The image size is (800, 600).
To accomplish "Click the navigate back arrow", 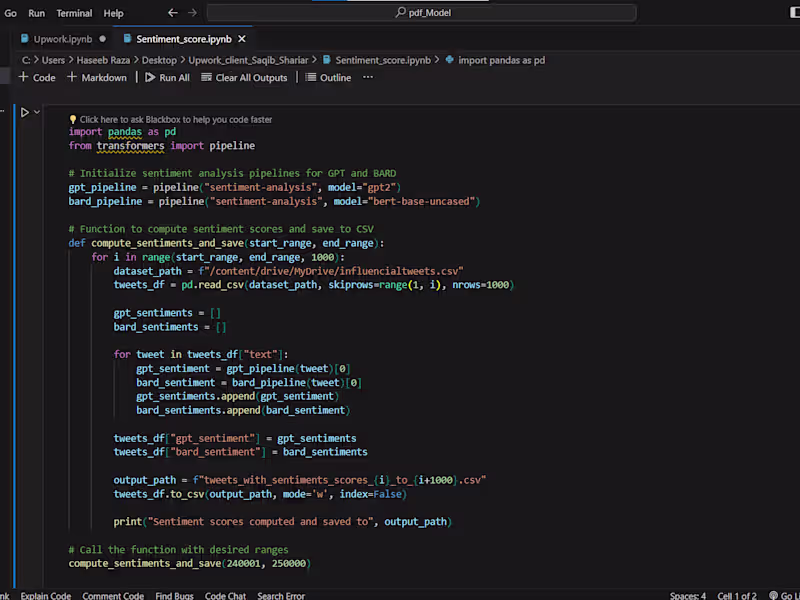I will (173, 13).
